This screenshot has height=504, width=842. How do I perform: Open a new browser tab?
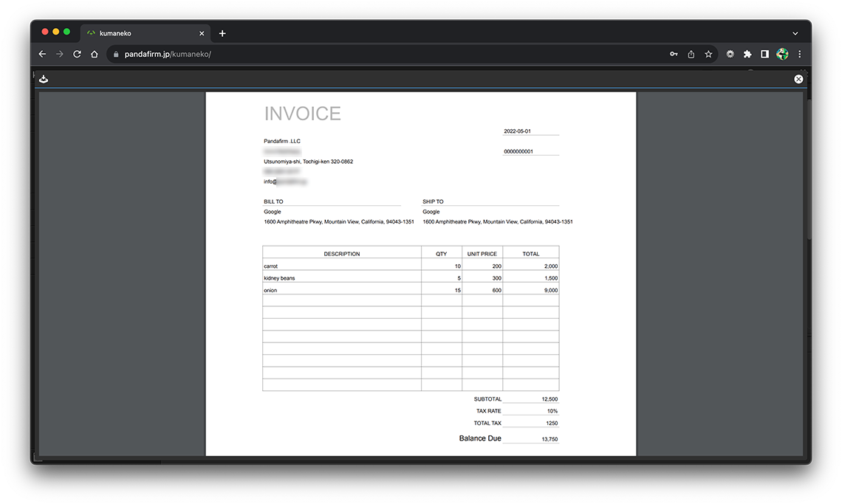(x=222, y=33)
